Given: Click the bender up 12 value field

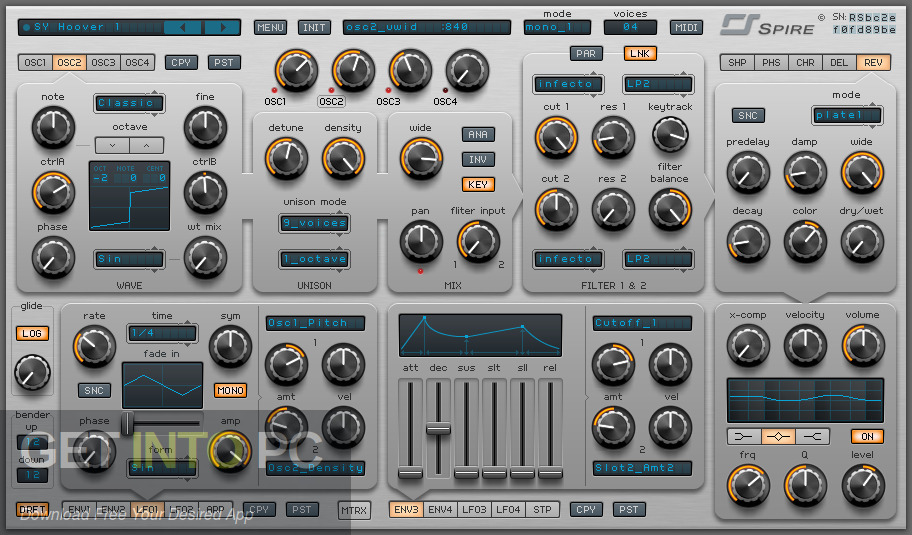Looking at the screenshot, I should point(33,443).
